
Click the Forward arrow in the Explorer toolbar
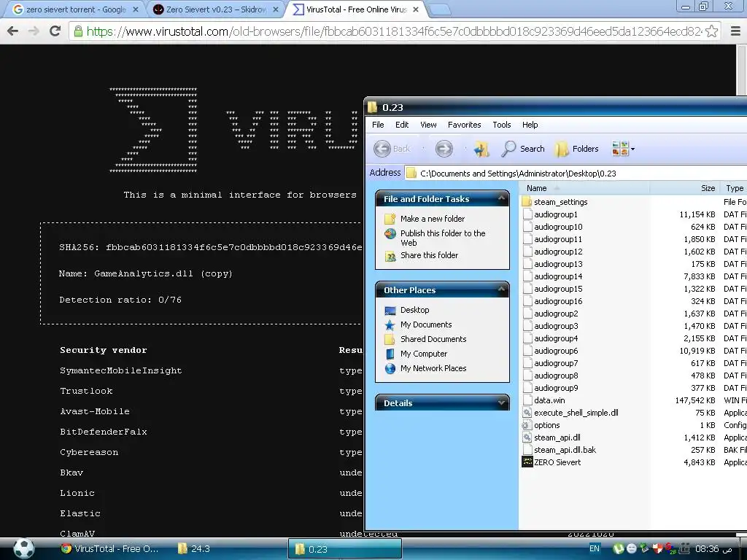444,149
